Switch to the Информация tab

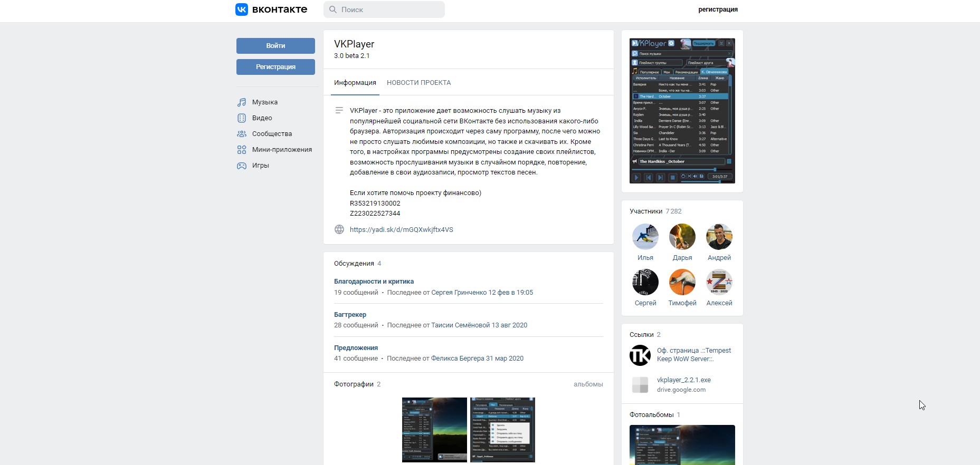(x=355, y=83)
